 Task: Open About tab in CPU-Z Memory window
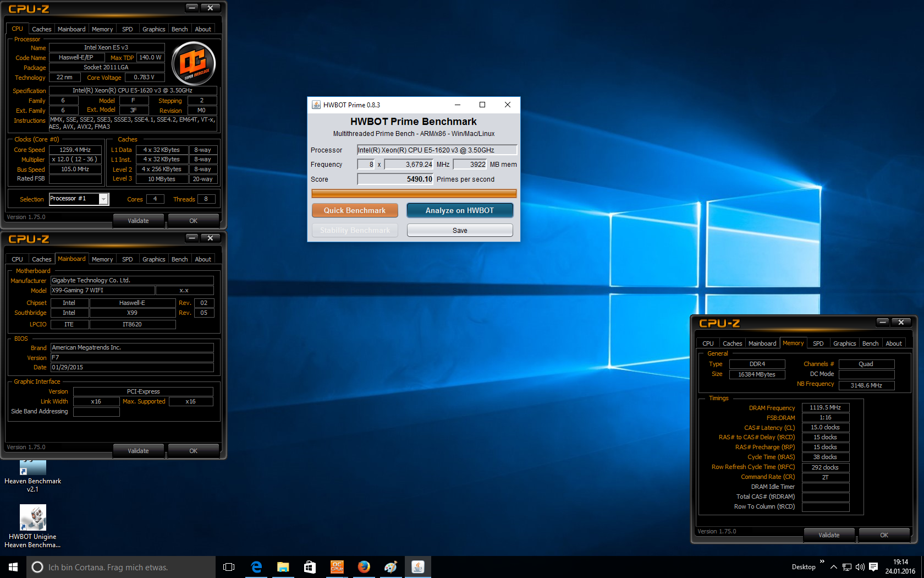(x=894, y=343)
